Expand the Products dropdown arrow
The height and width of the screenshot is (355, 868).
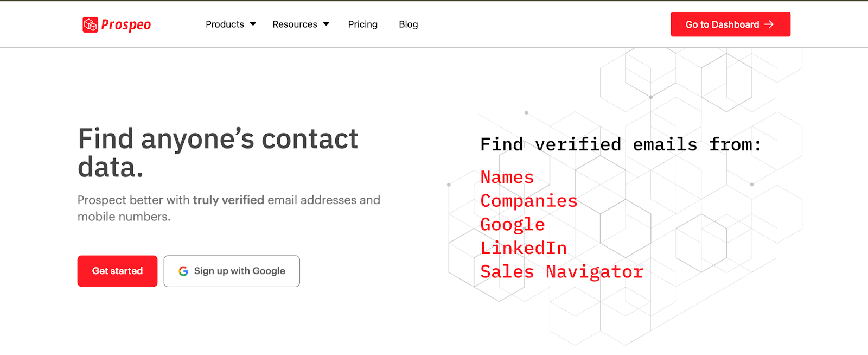(253, 24)
